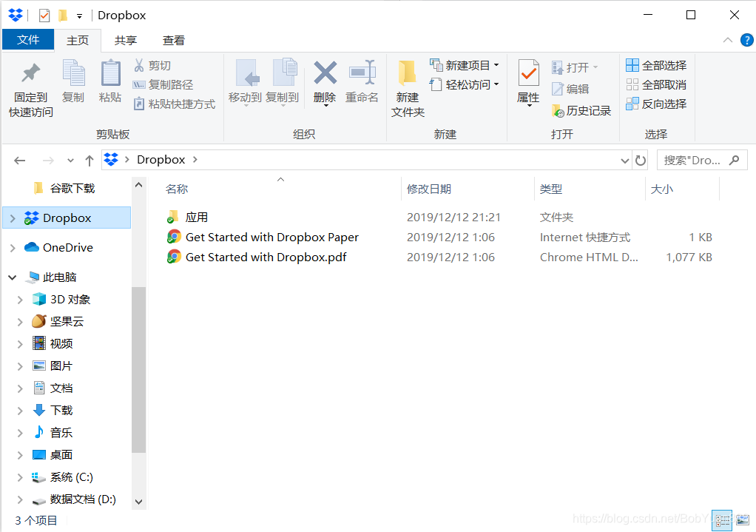Create a new folder (新建文件夹)
Screen dimensions: 756x532
coord(408,88)
